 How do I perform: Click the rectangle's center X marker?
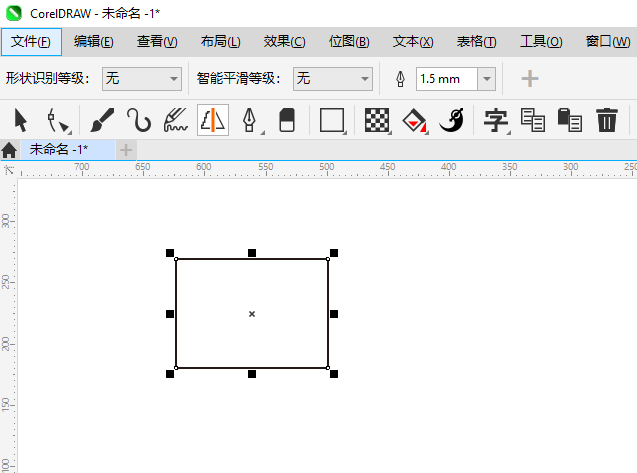(x=252, y=314)
